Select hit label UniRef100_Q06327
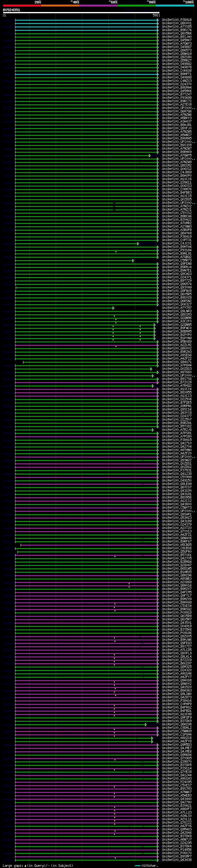This screenshot has width=197, height=868. pyautogui.click(x=177, y=304)
